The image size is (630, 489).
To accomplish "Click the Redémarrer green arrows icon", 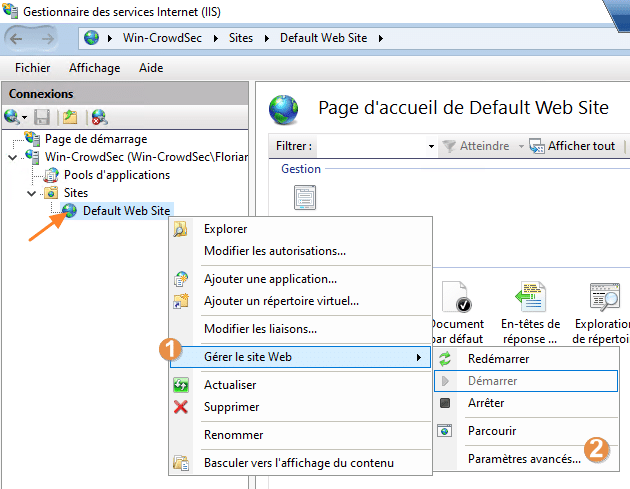I will [445, 359].
